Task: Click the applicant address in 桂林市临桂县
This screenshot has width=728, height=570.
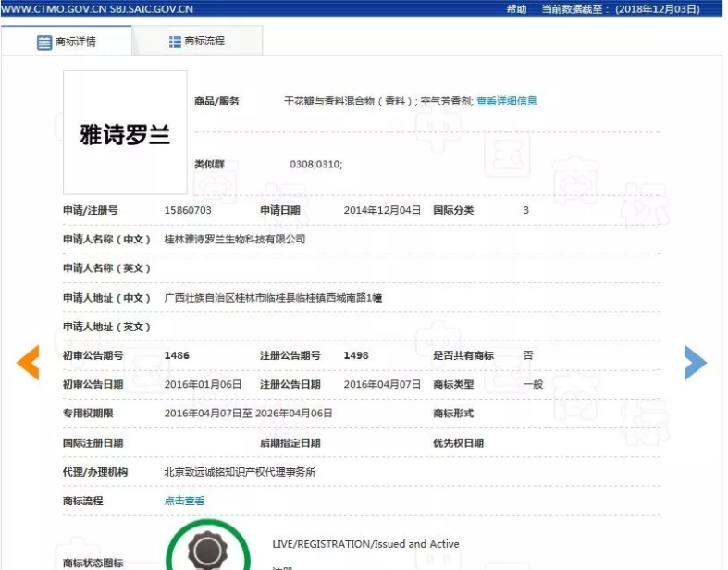Action: 273,298
